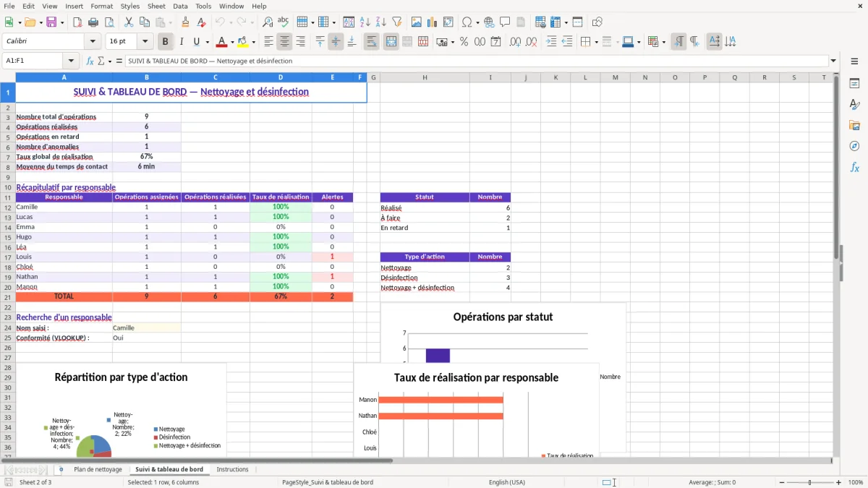Open the Sheet menu
Viewport: 868px width, 488px height.
pyautogui.click(x=156, y=6)
